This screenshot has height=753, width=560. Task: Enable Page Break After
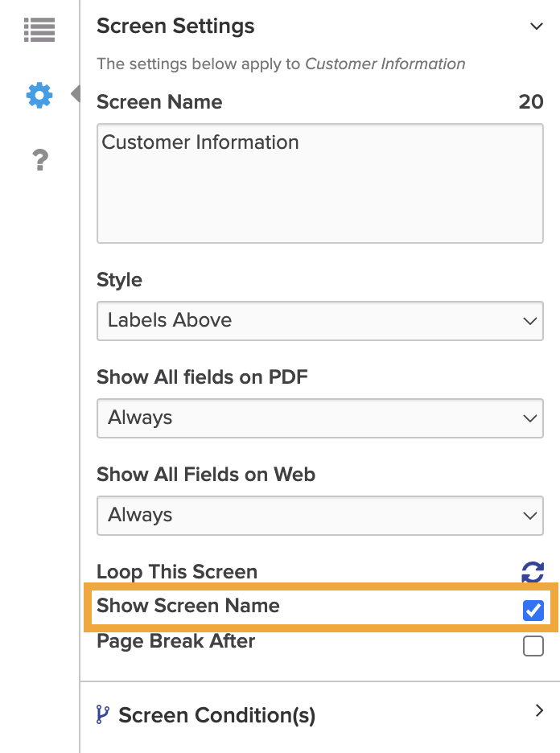[532, 645]
